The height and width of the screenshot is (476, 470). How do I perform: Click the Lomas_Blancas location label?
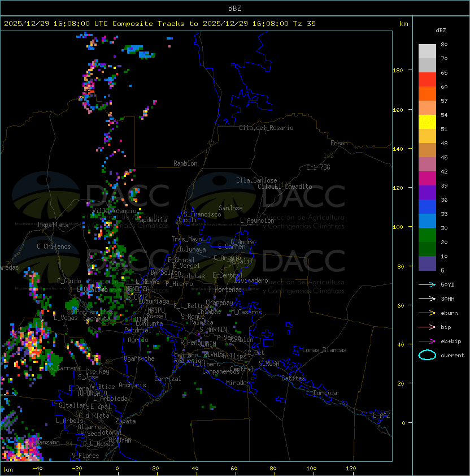[x=324, y=350]
